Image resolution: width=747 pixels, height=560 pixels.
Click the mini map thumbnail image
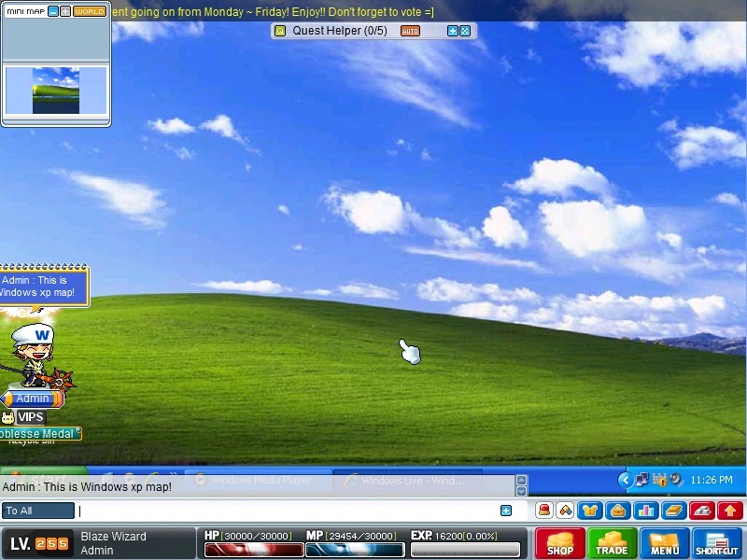[56, 91]
